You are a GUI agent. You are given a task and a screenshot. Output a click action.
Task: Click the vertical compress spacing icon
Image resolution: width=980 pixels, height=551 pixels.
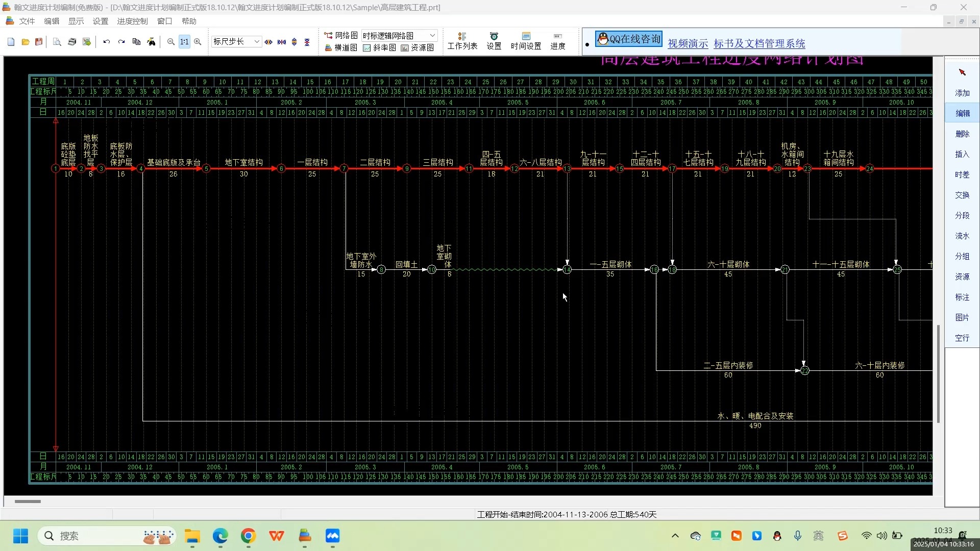pos(307,42)
